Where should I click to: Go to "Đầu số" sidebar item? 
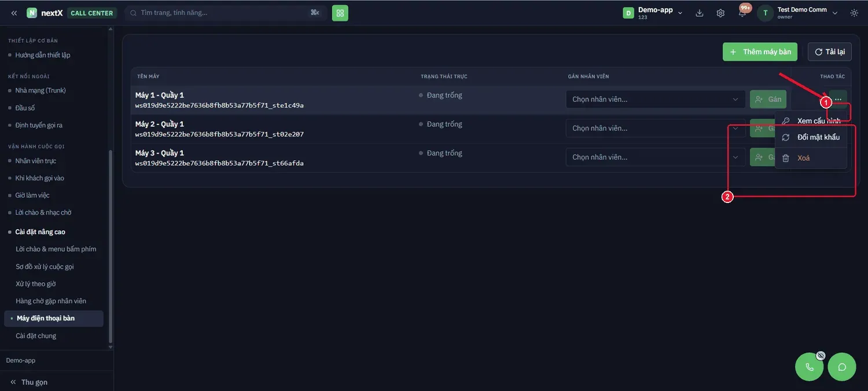coord(25,108)
